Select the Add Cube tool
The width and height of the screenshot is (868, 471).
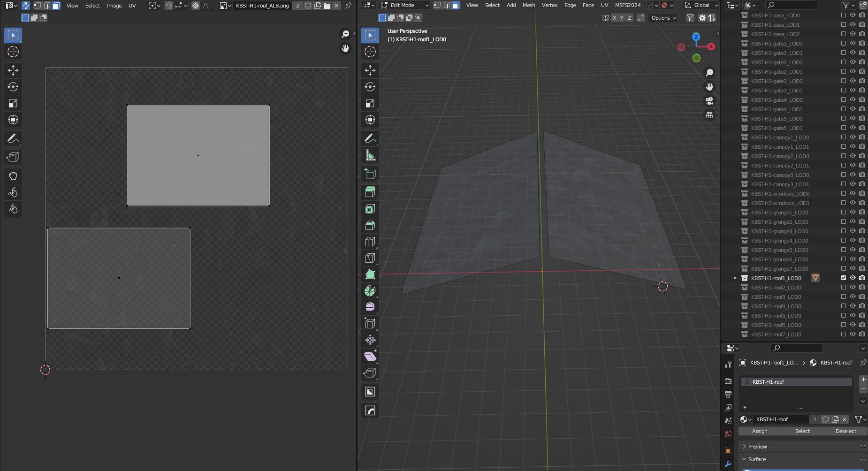click(x=370, y=174)
